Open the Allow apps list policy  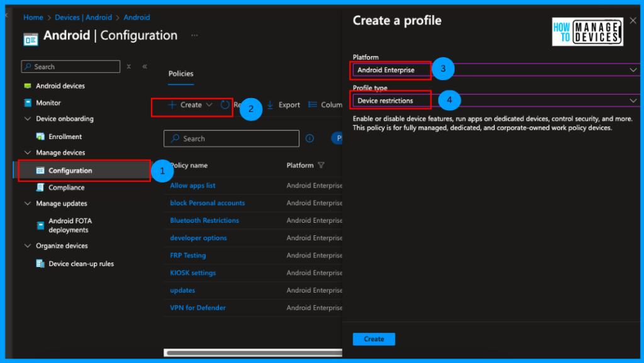(x=192, y=185)
